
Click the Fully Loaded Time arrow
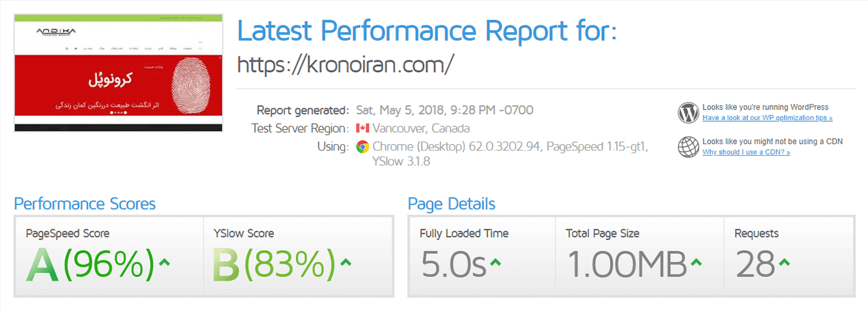[496, 263]
